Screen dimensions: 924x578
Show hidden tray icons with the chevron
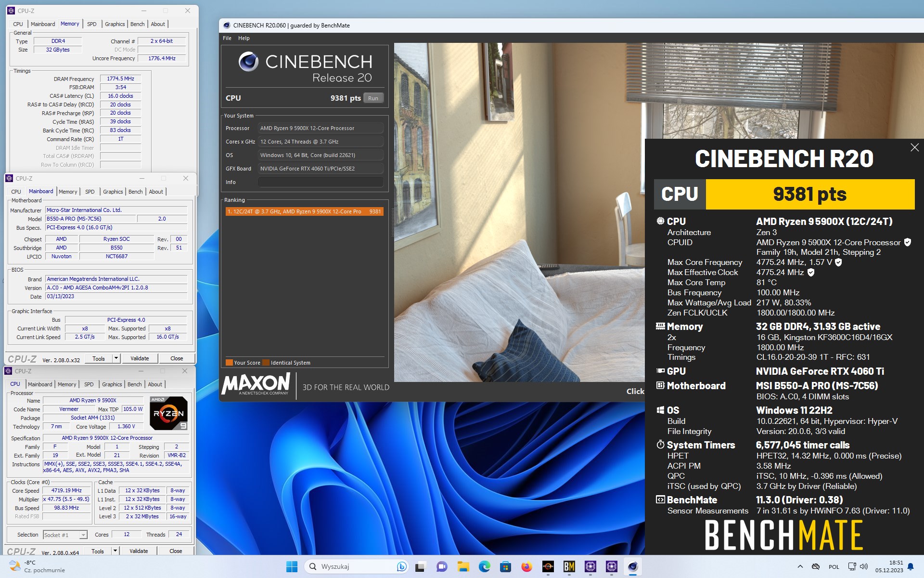(x=800, y=566)
